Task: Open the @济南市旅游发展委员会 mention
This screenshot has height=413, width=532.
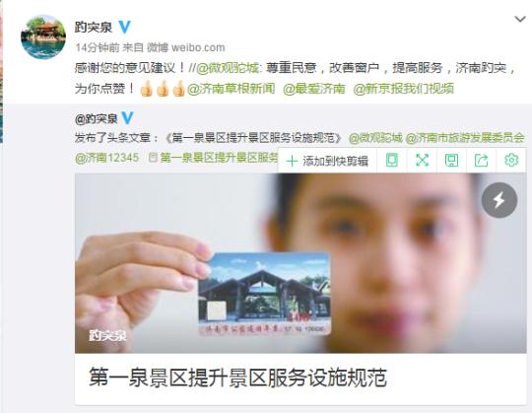Action: (x=465, y=138)
